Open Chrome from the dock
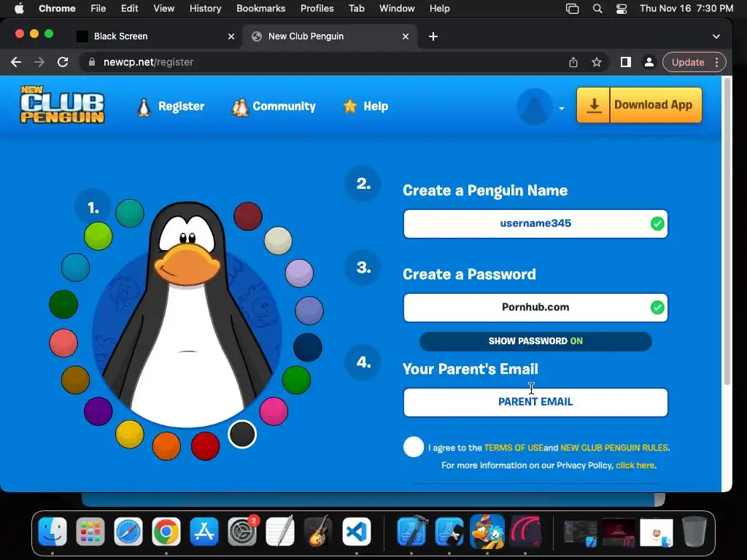Viewport: 747px width, 560px height. (166, 532)
